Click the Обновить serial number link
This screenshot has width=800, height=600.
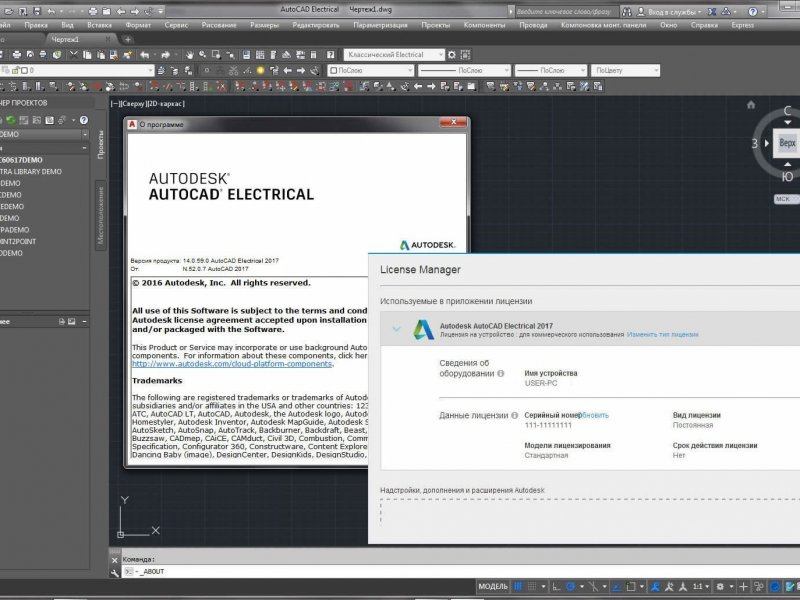[x=594, y=415]
